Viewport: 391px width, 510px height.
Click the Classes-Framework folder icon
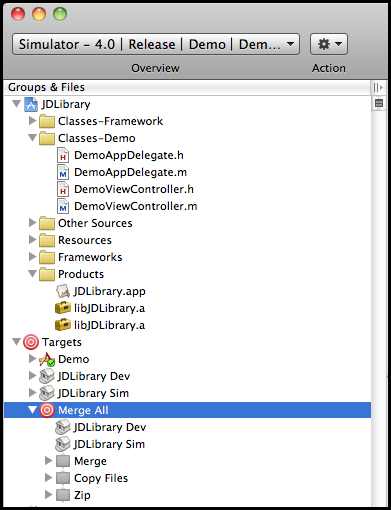[x=47, y=121]
